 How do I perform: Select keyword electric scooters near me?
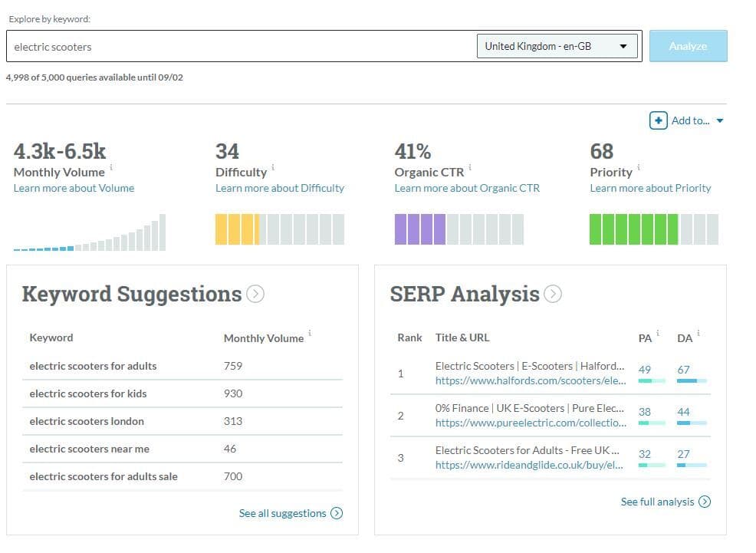(x=89, y=449)
